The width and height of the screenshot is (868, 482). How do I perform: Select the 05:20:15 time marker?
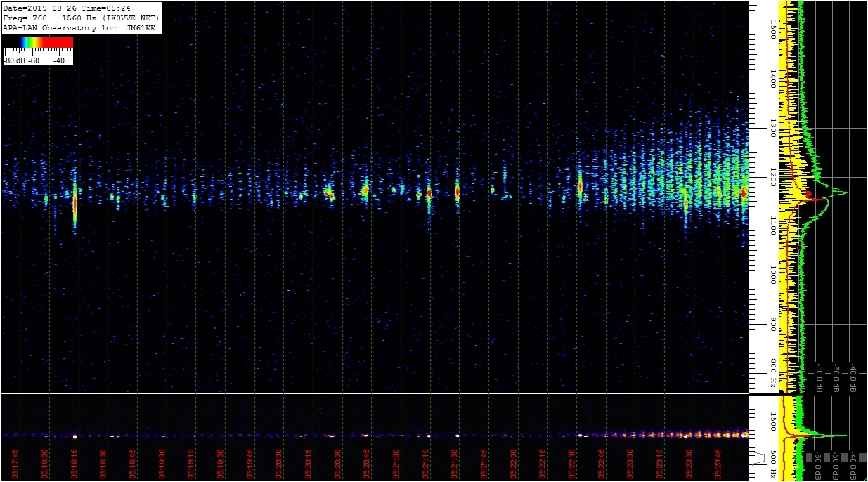(x=309, y=464)
